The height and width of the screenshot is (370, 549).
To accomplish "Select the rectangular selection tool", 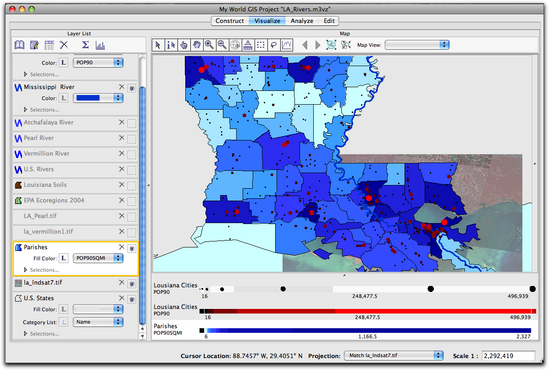I will click(261, 45).
